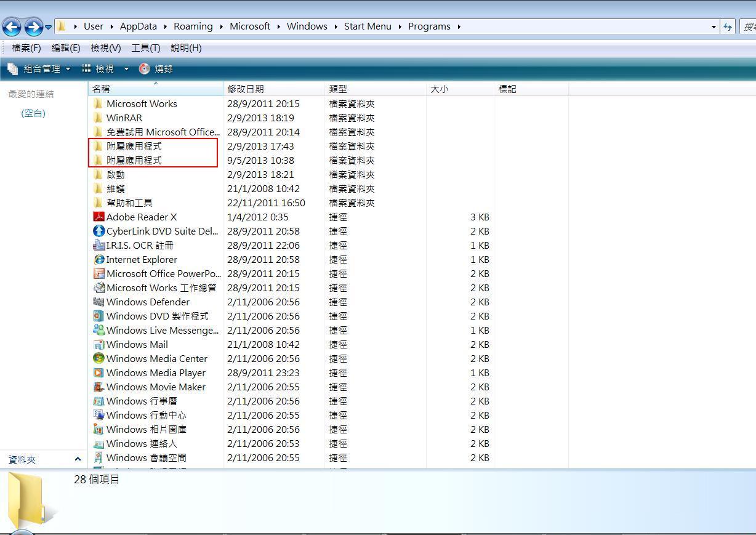The image size is (756, 535).
Task: Click the Windows 會議空間 icon
Action: click(x=99, y=457)
